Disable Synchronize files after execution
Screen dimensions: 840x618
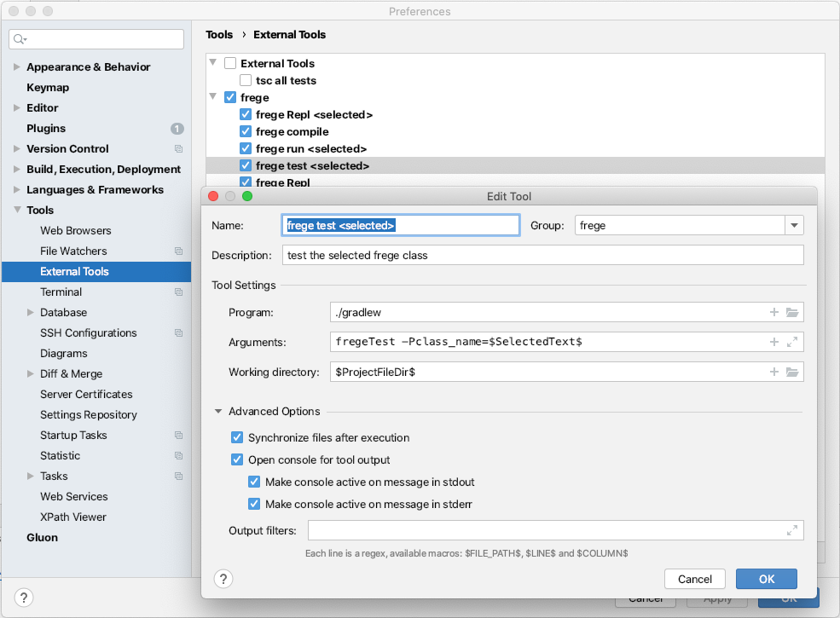click(x=237, y=437)
